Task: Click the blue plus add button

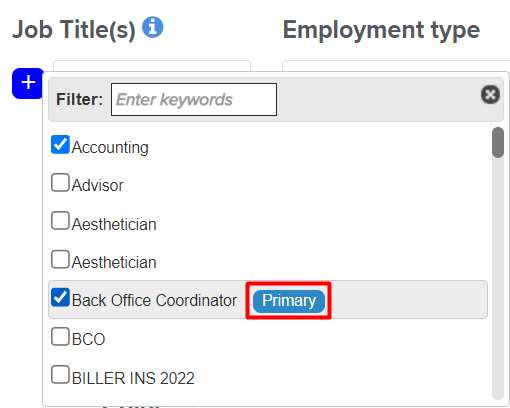Action: click(x=28, y=83)
